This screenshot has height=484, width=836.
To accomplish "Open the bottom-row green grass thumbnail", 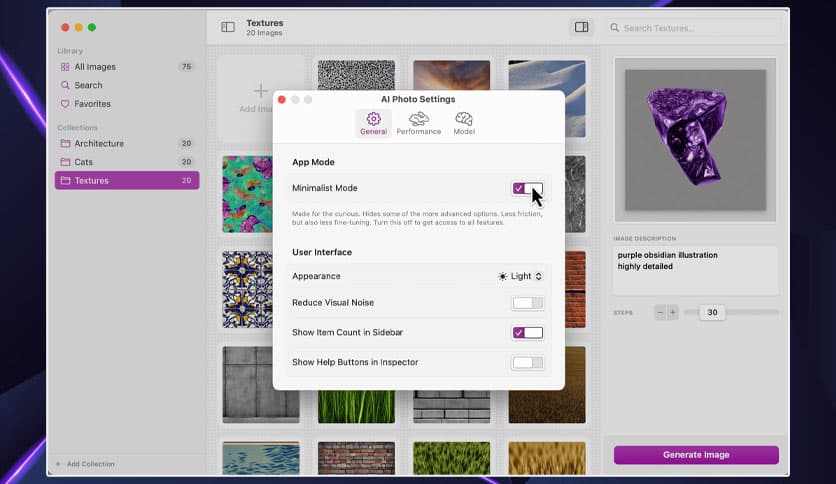I will tap(452, 458).
